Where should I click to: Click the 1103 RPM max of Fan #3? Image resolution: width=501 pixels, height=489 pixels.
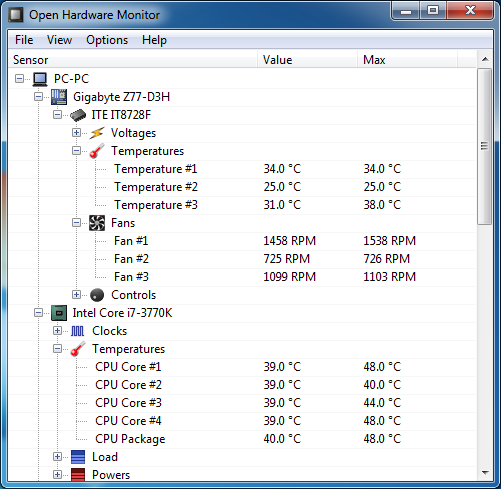pyautogui.click(x=389, y=277)
